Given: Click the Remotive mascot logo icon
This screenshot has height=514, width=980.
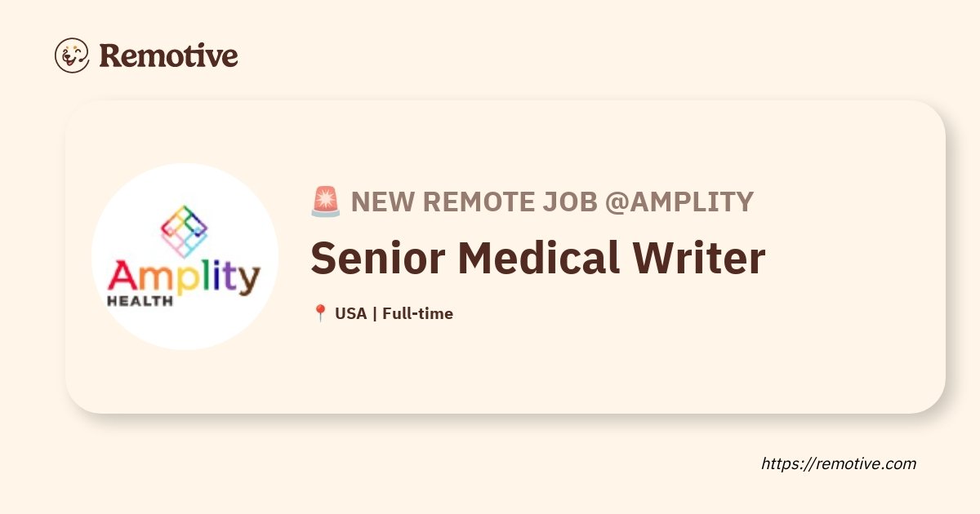Looking at the screenshot, I should click(72, 55).
